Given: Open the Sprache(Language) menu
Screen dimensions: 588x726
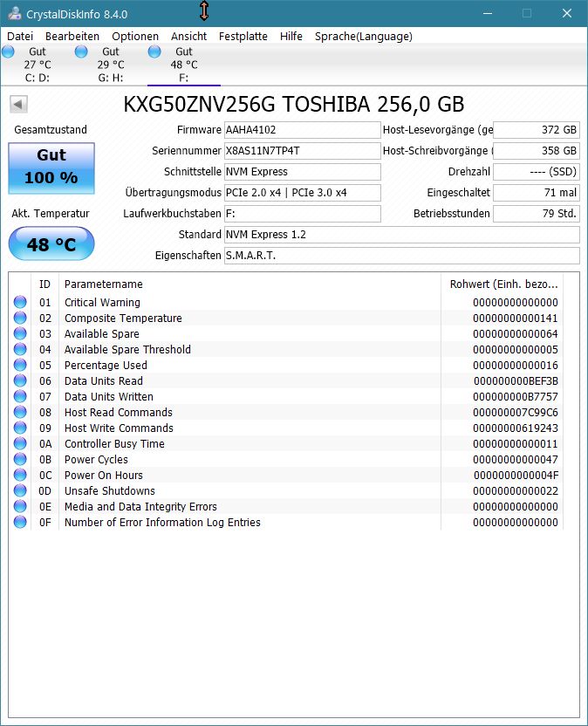Looking at the screenshot, I should point(364,36).
